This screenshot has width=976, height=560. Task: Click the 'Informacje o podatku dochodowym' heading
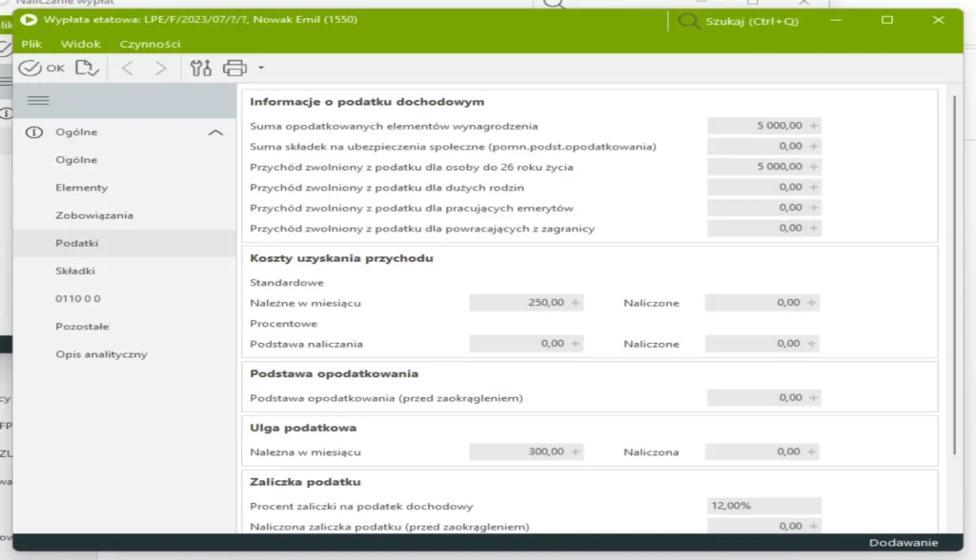(x=367, y=102)
